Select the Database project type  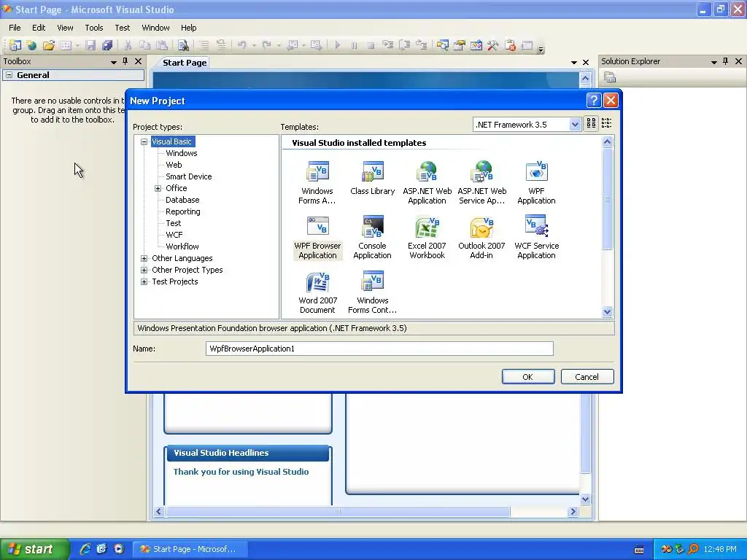[x=182, y=200]
